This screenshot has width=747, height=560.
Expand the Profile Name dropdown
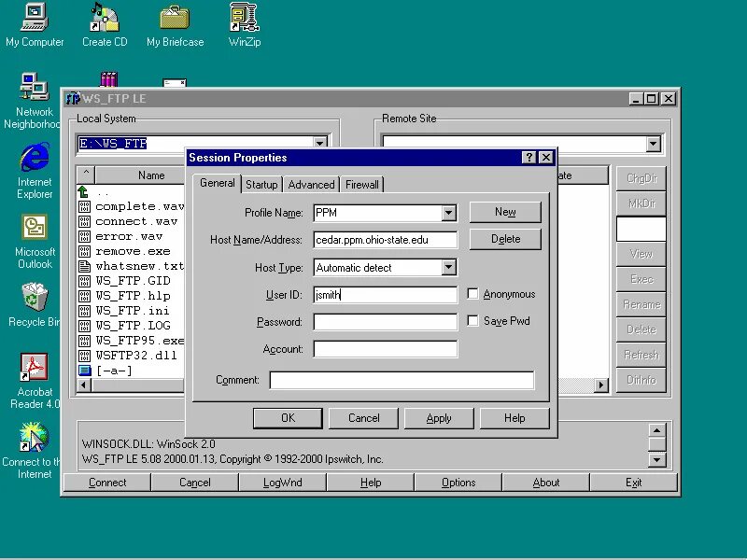tap(448, 213)
